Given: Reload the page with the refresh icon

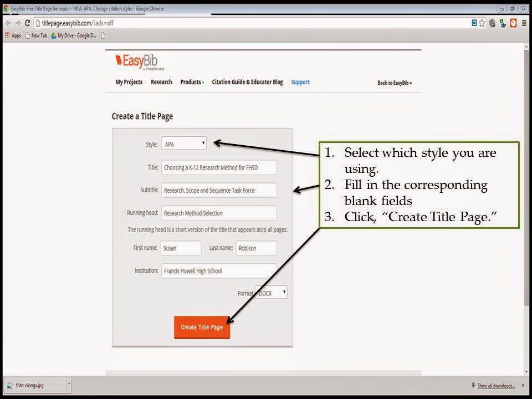Looking at the screenshot, I should coord(28,23).
